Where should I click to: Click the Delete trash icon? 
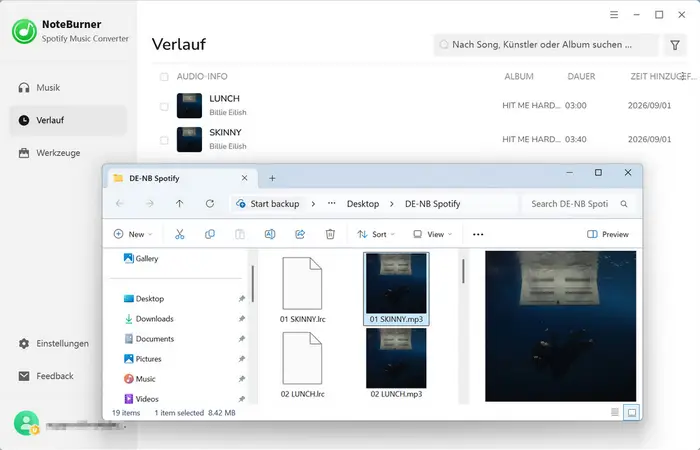(x=330, y=234)
